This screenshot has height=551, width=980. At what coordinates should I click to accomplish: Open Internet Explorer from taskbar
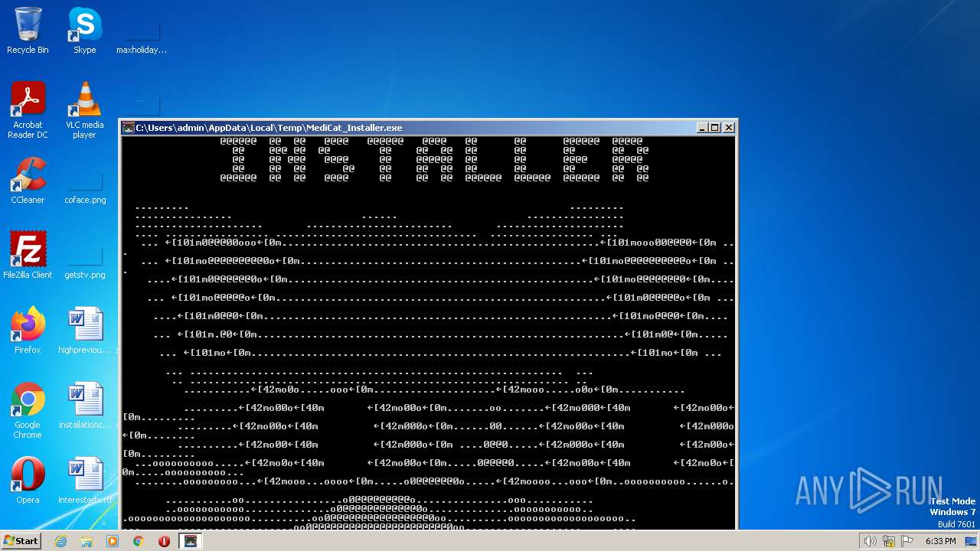[60, 541]
